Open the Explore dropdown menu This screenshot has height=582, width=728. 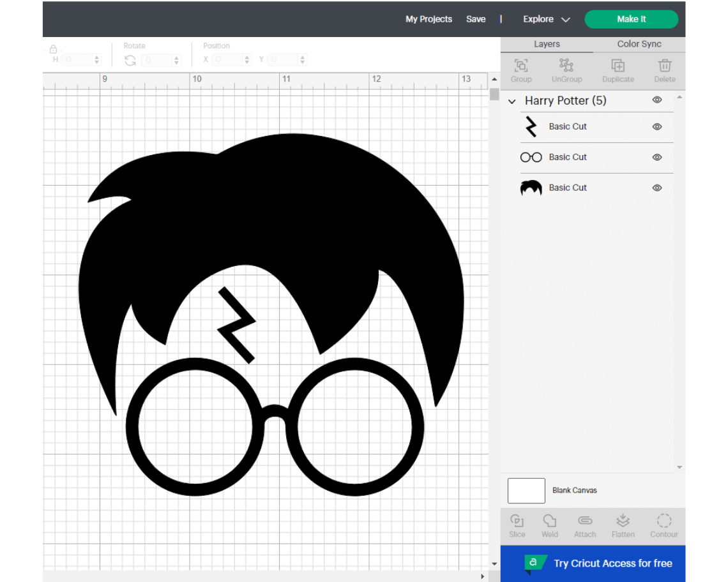coord(546,19)
